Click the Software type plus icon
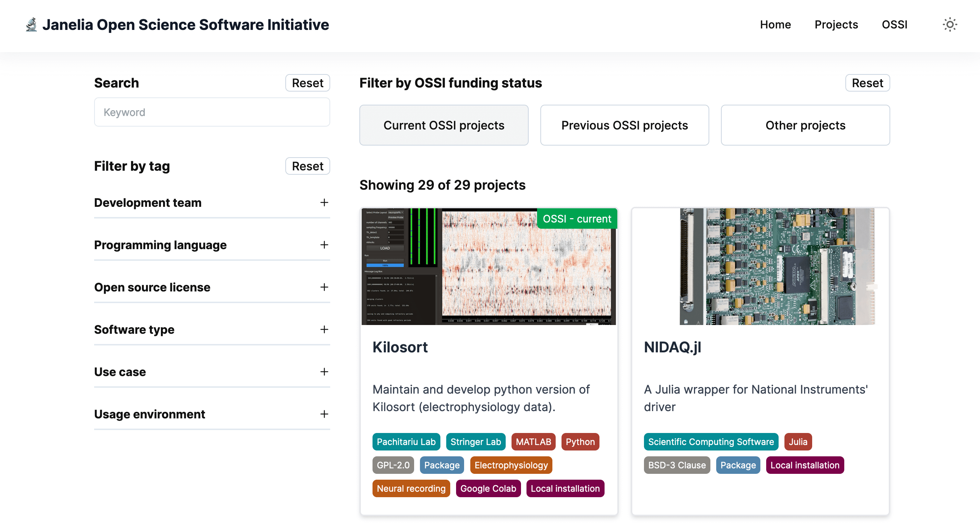Image resolution: width=980 pixels, height=526 pixels. tap(324, 329)
